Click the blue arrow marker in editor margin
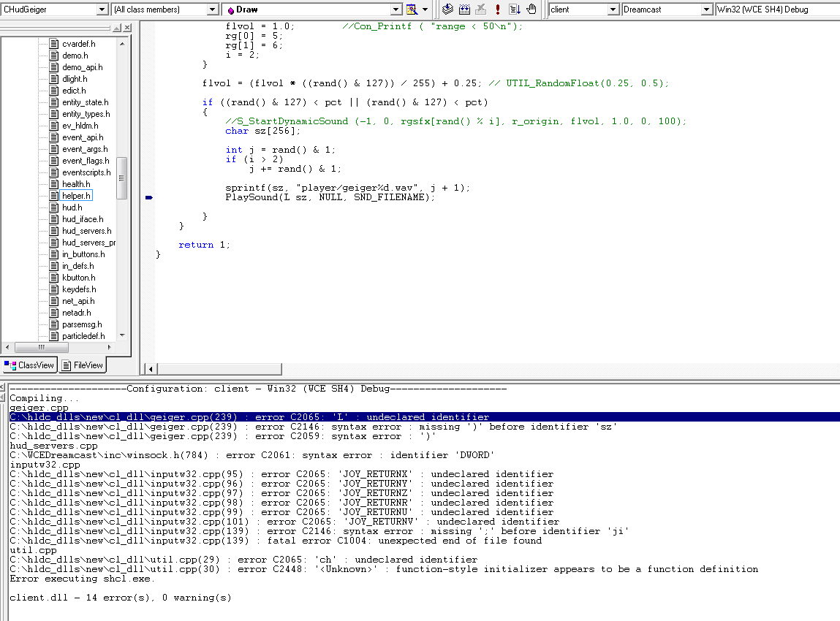Viewport: 840px width, 621px height. point(149,197)
